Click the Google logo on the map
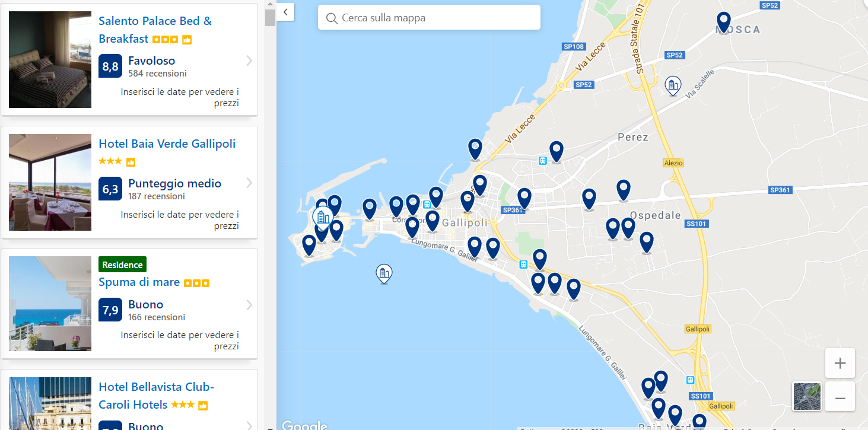This screenshot has width=868, height=430. tap(304, 425)
